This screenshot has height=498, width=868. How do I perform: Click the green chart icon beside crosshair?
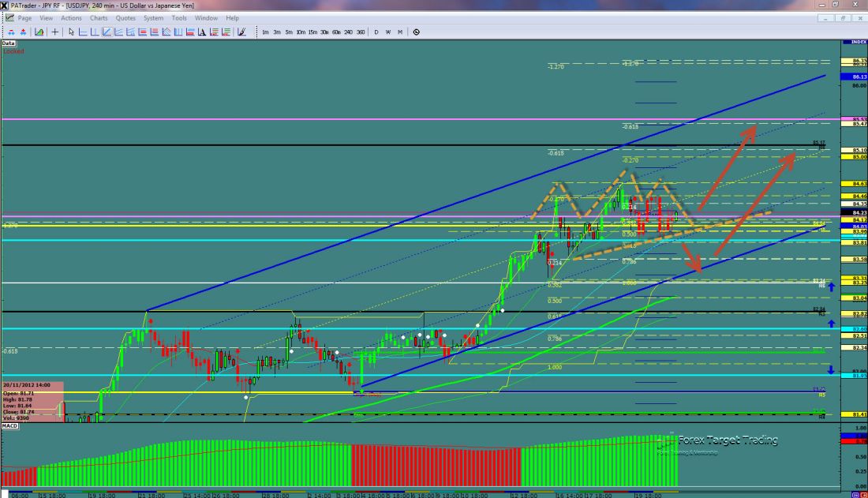(x=39, y=32)
